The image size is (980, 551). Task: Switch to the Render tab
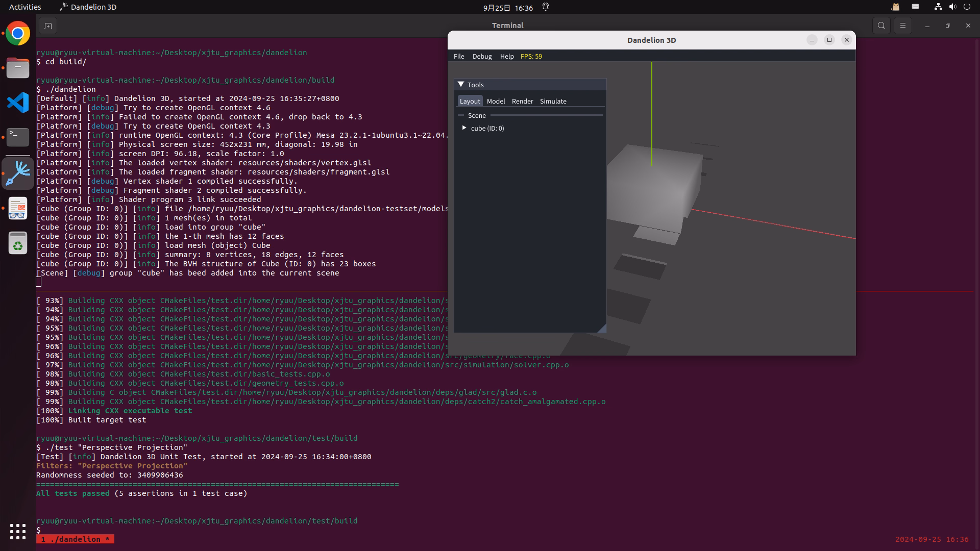pos(522,101)
